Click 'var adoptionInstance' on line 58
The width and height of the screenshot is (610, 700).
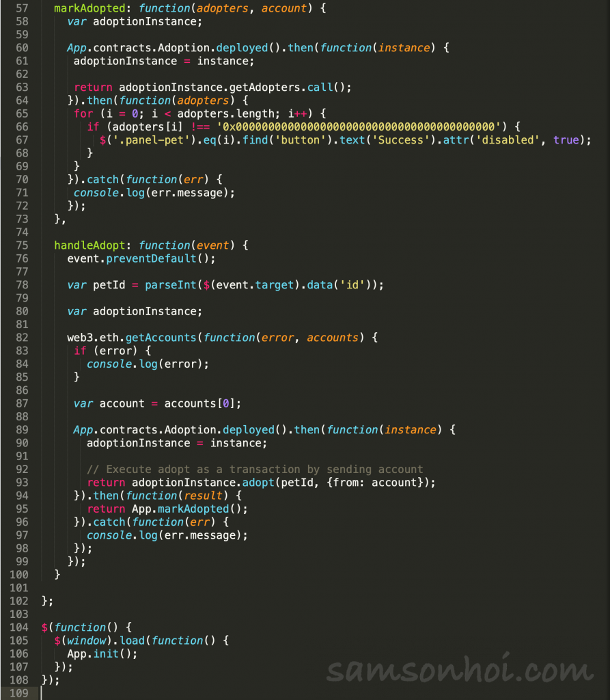(132, 21)
